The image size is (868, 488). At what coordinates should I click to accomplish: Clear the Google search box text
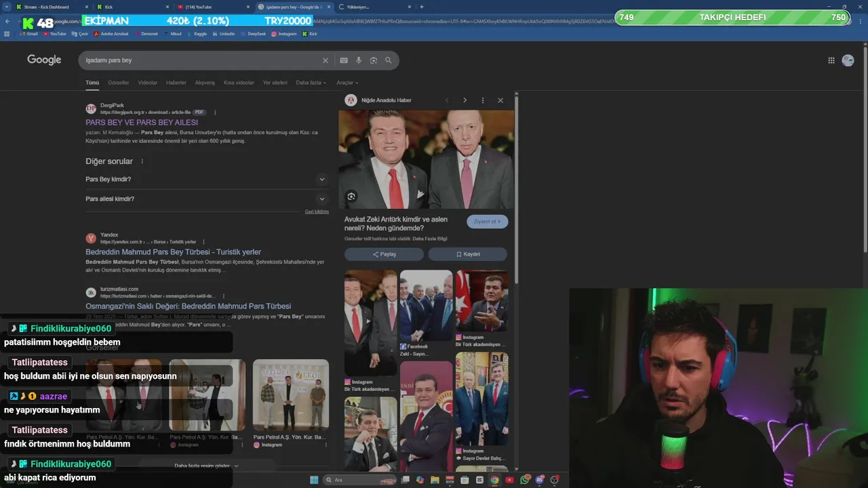click(x=325, y=60)
